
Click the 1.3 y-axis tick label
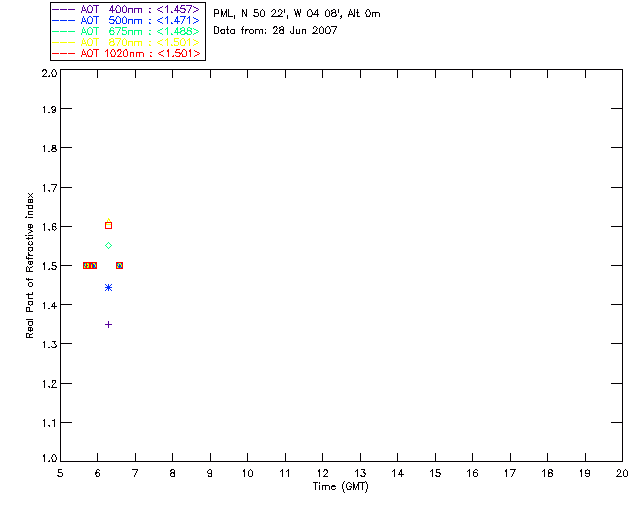(49, 344)
